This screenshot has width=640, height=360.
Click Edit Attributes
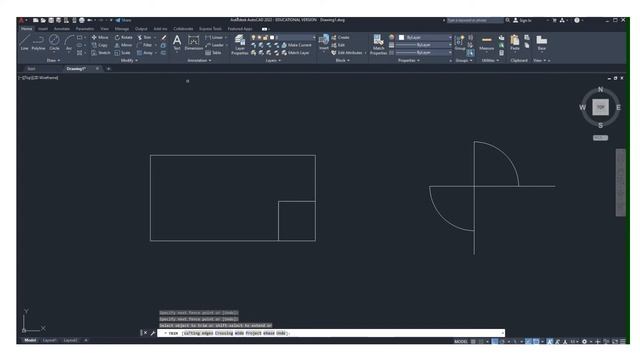click(347, 53)
